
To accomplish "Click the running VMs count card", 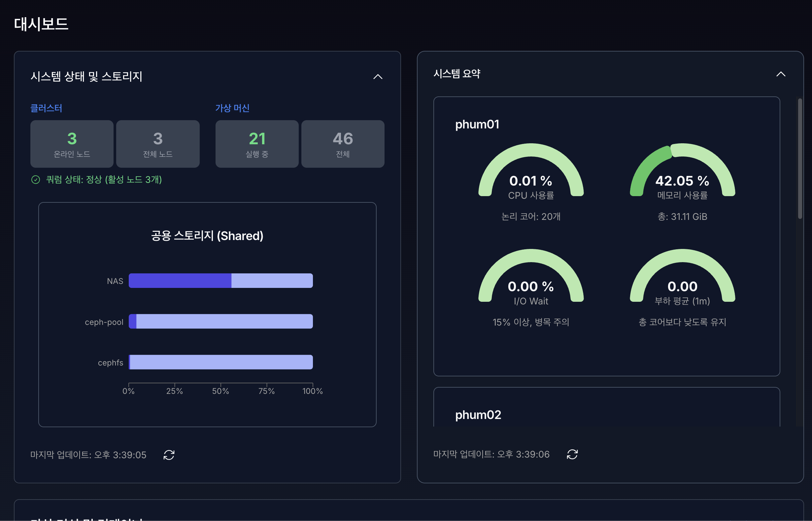I will click(x=257, y=144).
